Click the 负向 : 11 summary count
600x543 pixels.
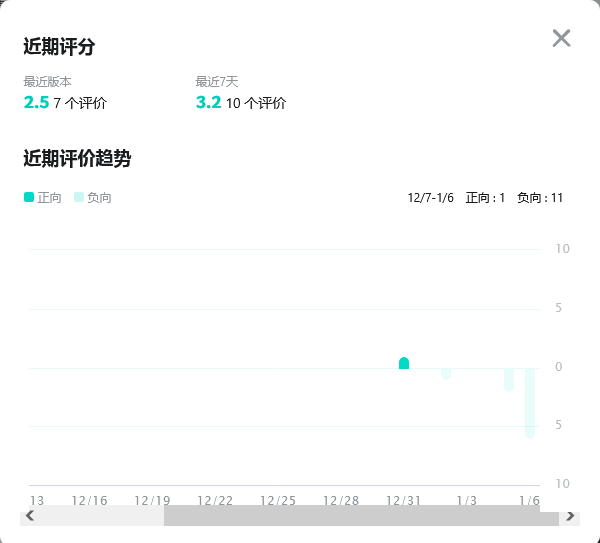click(x=540, y=198)
